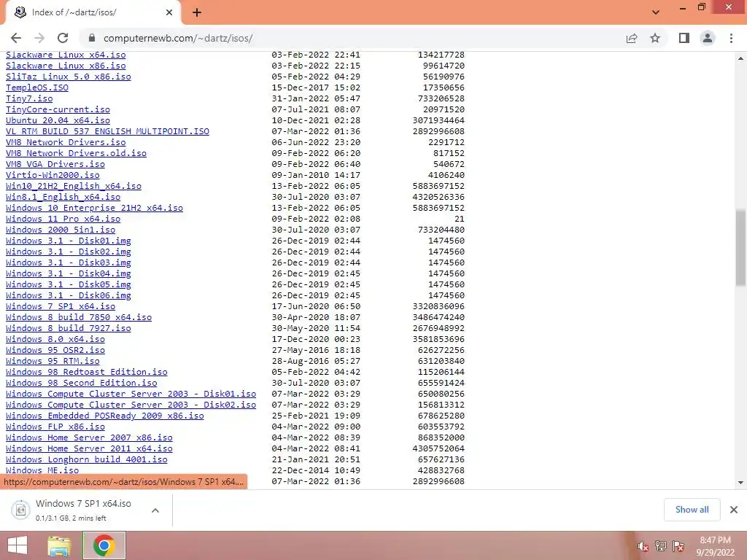
Task: Go back to the previous page
Action: coord(16,38)
